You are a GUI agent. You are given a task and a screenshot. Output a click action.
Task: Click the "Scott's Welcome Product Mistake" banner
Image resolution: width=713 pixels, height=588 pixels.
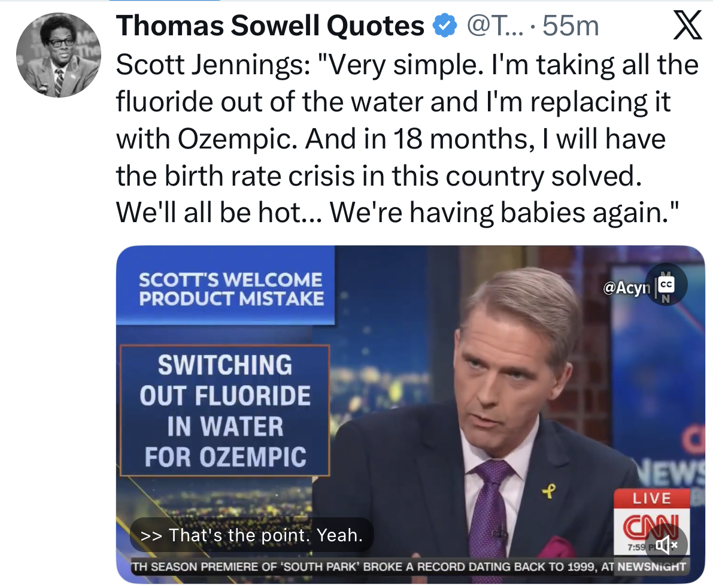[x=232, y=289]
